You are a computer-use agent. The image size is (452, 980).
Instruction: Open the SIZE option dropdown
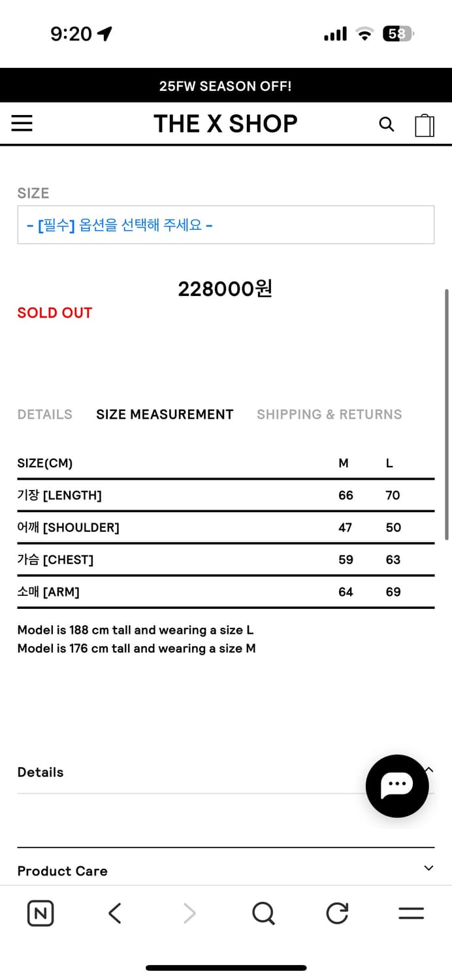[x=226, y=225]
